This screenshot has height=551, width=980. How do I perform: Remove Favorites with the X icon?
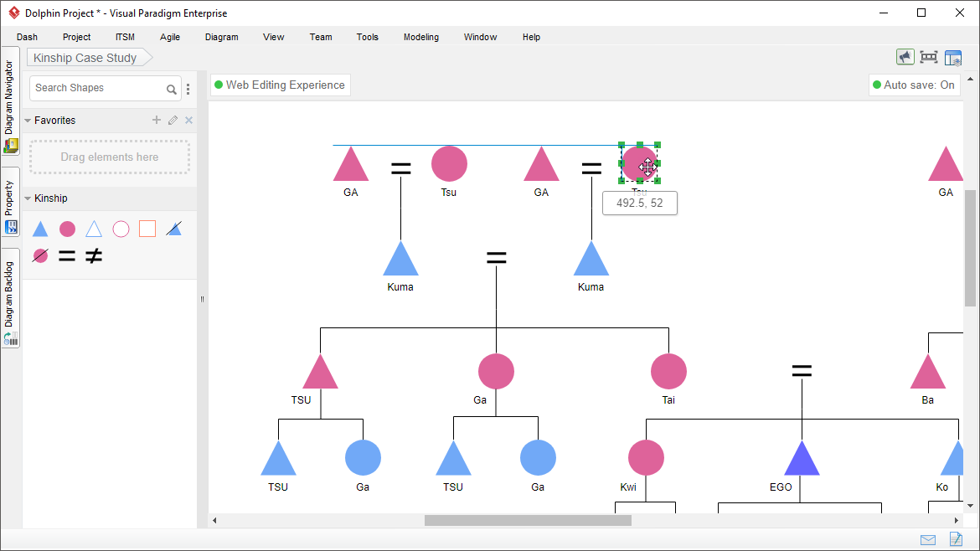(188, 120)
